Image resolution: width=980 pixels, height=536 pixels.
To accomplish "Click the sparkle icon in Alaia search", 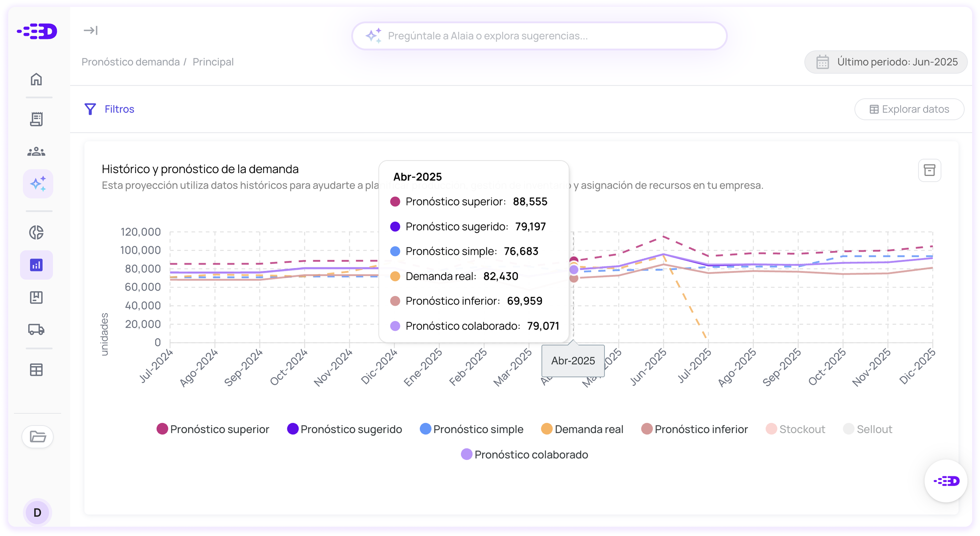I will (x=373, y=36).
